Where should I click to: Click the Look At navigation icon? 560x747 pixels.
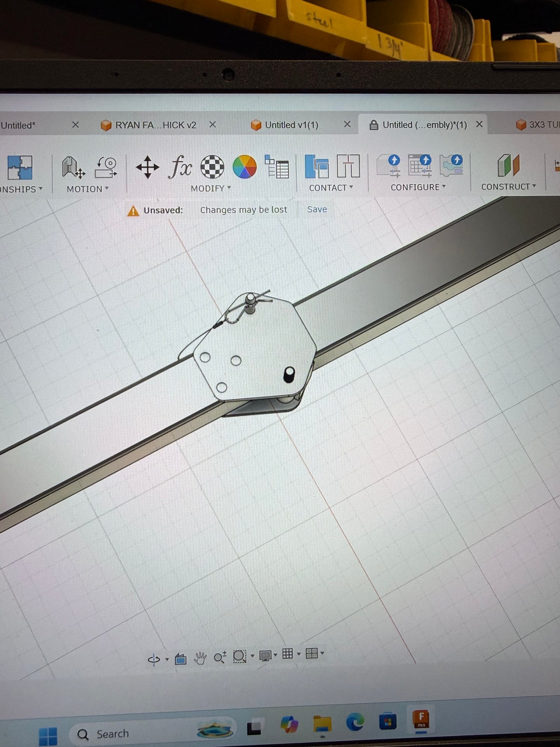coord(181,659)
